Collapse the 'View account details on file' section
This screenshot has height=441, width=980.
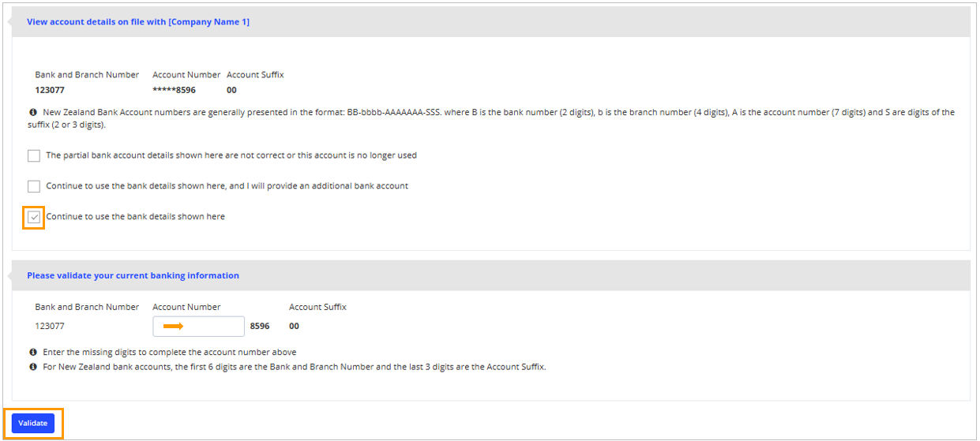click(137, 22)
